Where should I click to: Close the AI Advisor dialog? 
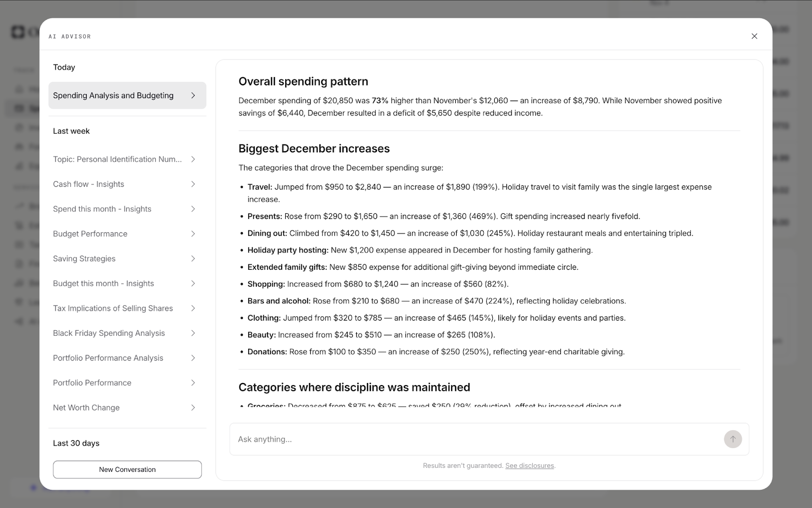[754, 36]
